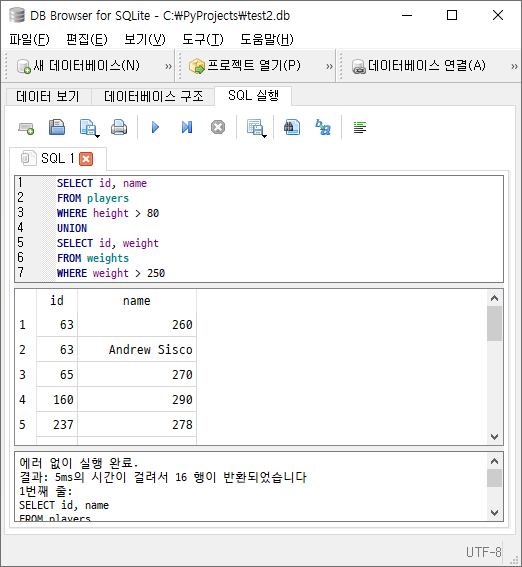
Task: Click the Print icon in SQL toolbar
Action: click(x=119, y=127)
